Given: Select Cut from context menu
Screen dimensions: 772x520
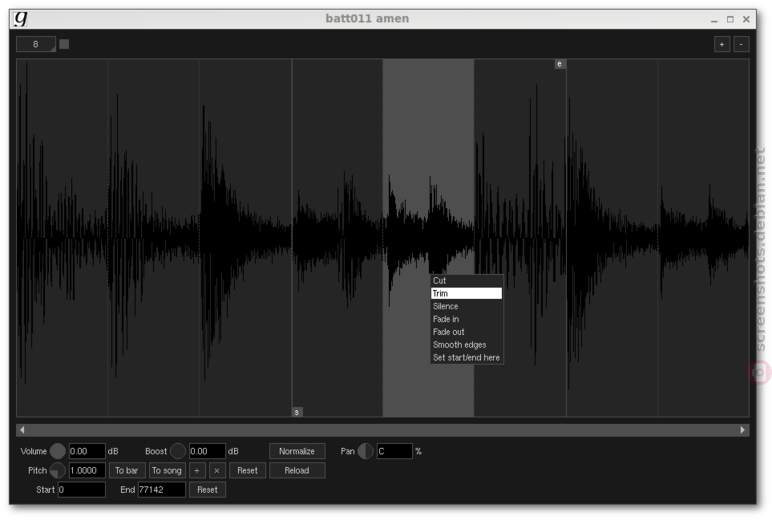Looking at the screenshot, I should 466,281.
